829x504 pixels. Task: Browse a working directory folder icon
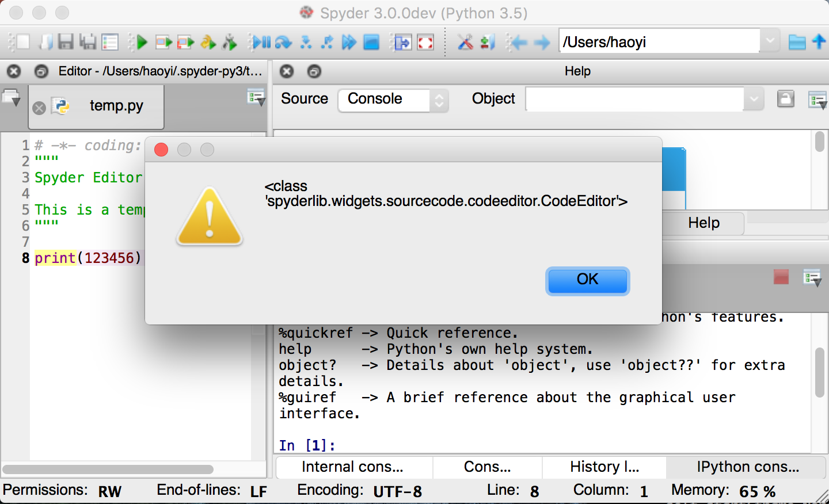[797, 42]
